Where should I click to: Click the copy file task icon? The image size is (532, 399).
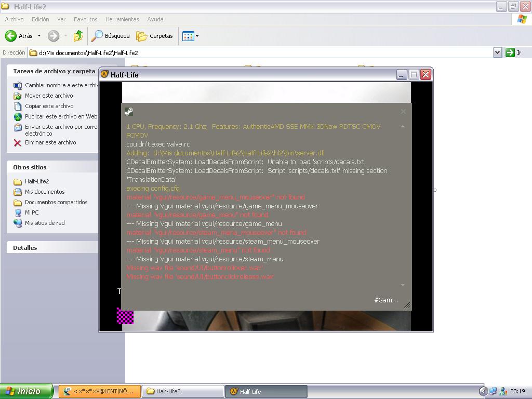point(18,106)
